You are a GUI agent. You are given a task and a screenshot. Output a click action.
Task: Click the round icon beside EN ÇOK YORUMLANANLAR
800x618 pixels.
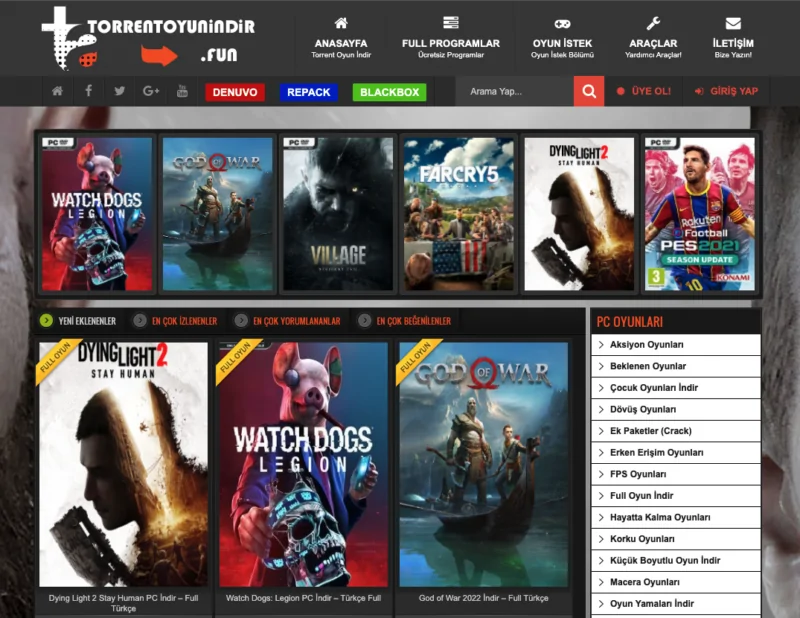coord(241,320)
